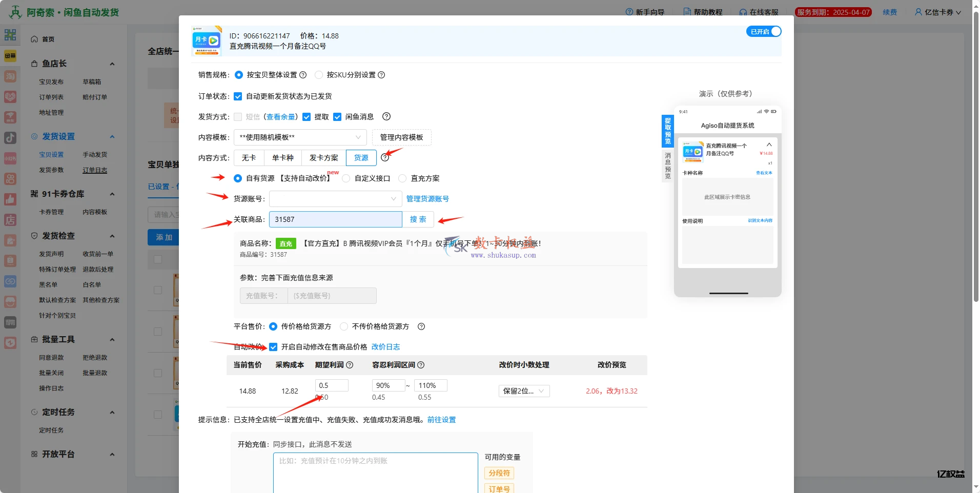
Task: Click the help icon beside the 货源 tab
Action: pyautogui.click(x=385, y=158)
